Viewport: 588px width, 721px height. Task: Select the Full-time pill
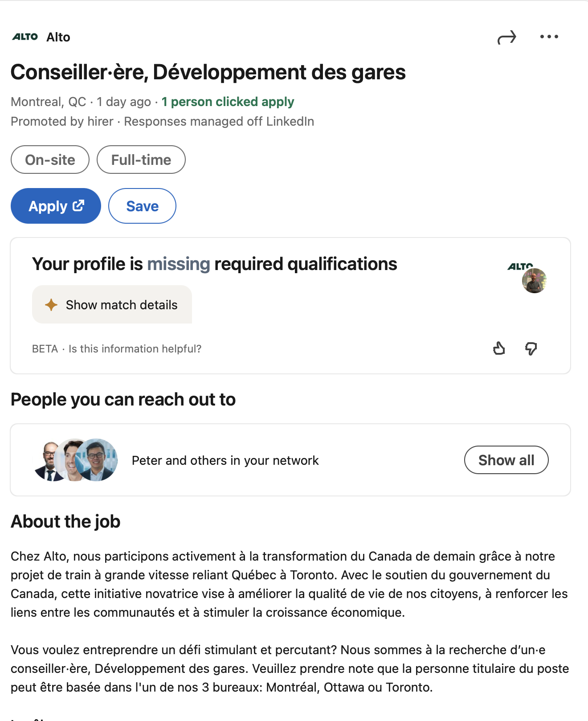(141, 160)
